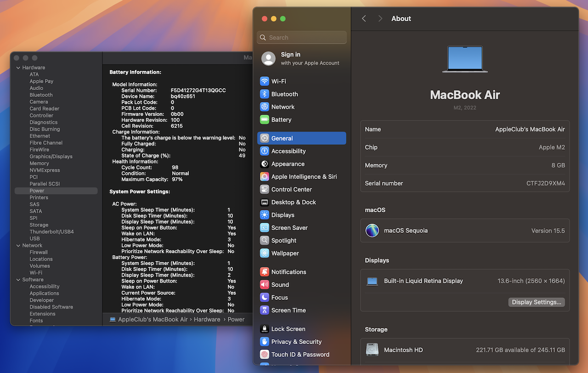
Task: Select Storage in System Information sidebar
Action: click(39, 225)
